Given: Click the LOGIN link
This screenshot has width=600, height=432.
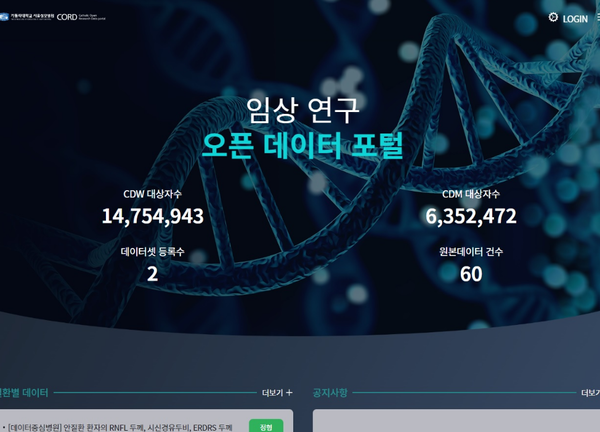Looking at the screenshot, I should click(575, 19).
